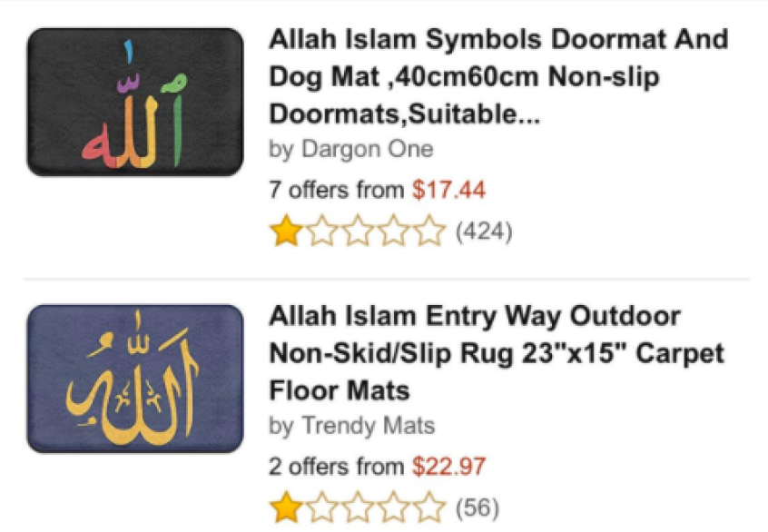Click the fifth empty star beside (424)
The width and height of the screenshot is (768, 532).
click(429, 232)
